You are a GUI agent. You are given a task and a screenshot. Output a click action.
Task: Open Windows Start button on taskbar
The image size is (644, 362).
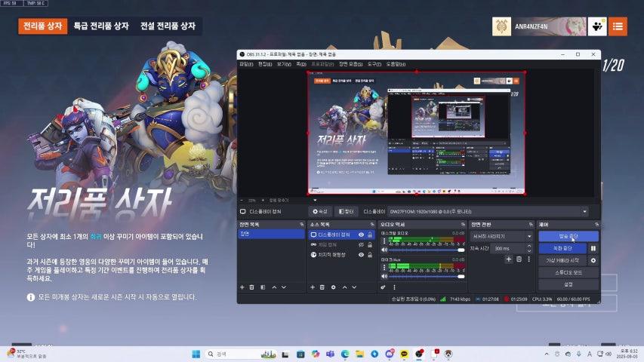click(196, 354)
